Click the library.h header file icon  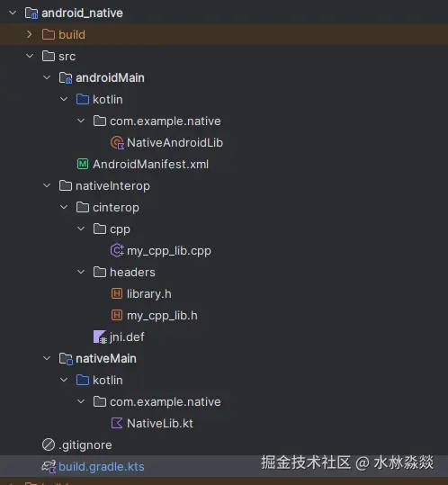pos(117,293)
